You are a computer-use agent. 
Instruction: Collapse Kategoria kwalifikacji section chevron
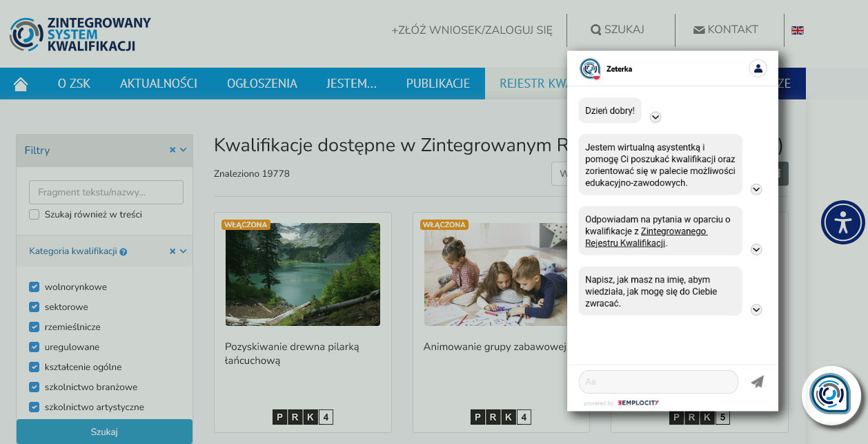pos(183,251)
